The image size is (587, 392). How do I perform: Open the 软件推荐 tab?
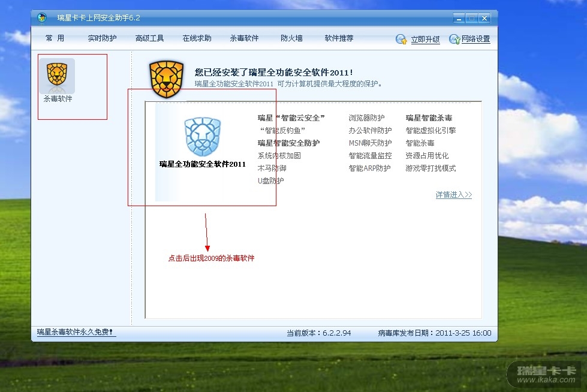339,38
